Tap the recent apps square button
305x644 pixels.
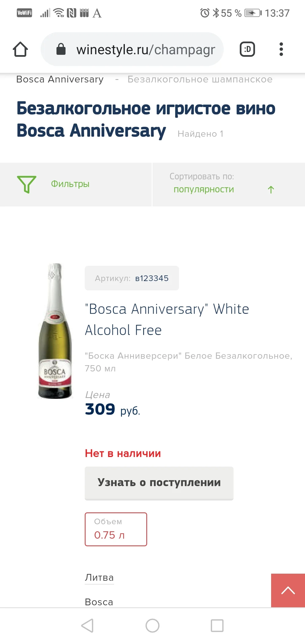tap(217, 625)
